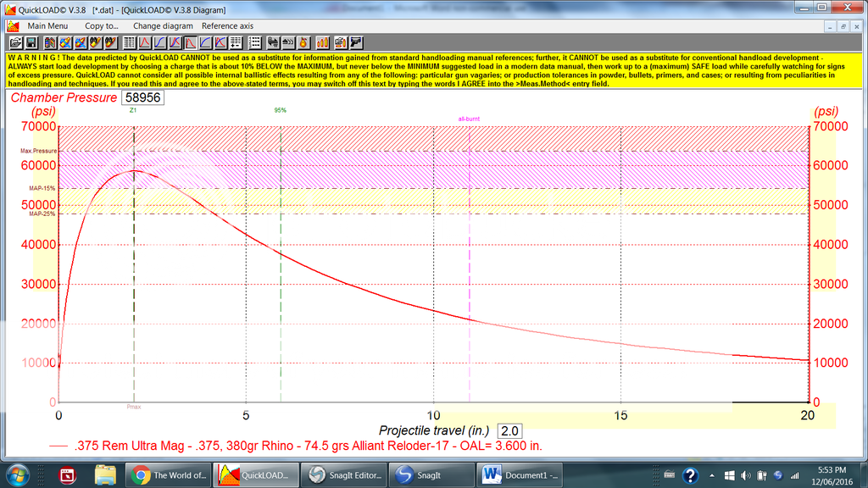
Task: Click the open file folder toolbar icon
Action: (15, 42)
